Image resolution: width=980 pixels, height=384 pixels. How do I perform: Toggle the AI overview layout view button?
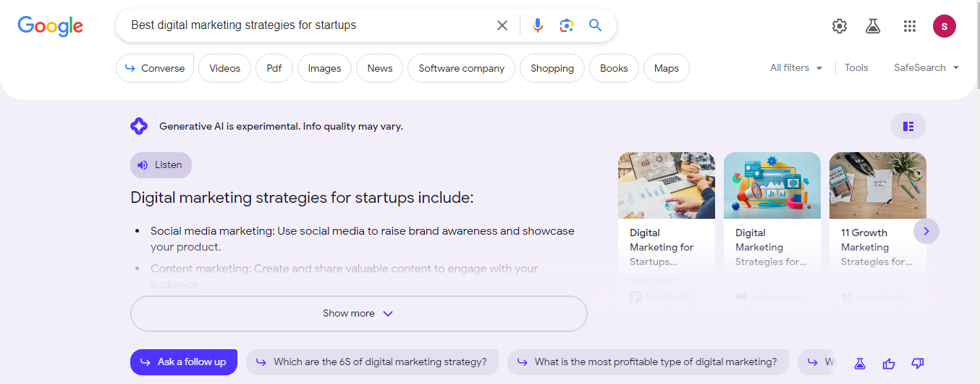[908, 126]
